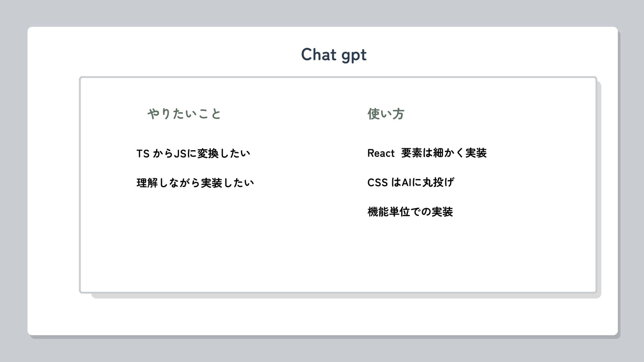Image resolution: width=644 pixels, height=362 pixels.
Task: Select the "Chat gpt" slide title
Action: [x=334, y=55]
